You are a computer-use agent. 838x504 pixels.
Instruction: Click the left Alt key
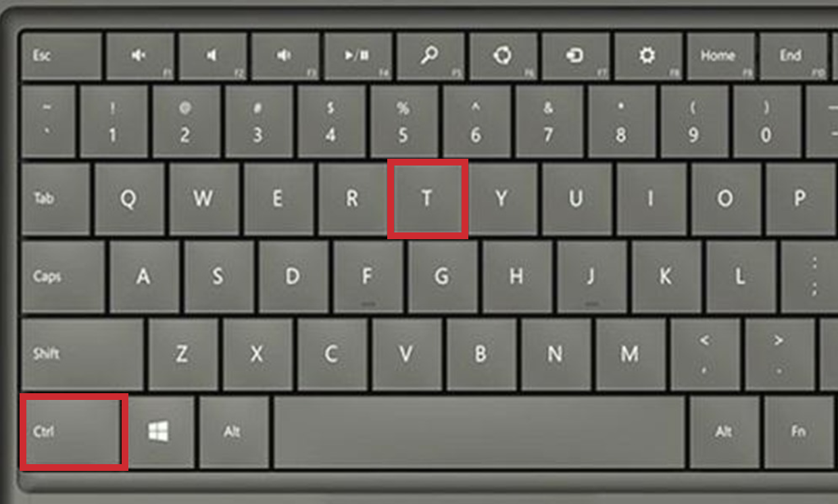(234, 432)
